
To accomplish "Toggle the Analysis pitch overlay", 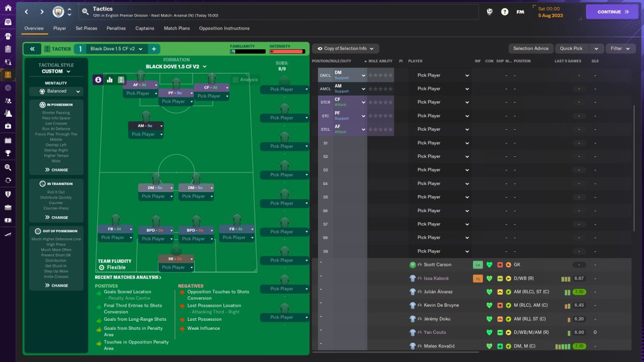I will pos(245,79).
